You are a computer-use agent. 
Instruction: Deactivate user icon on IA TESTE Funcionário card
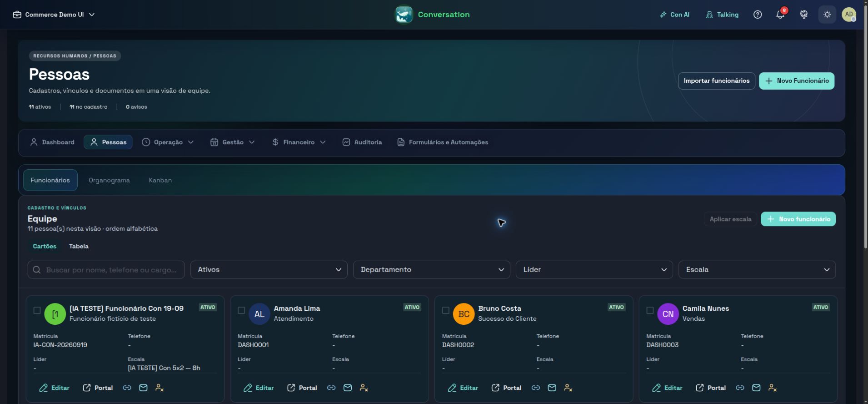click(160, 388)
